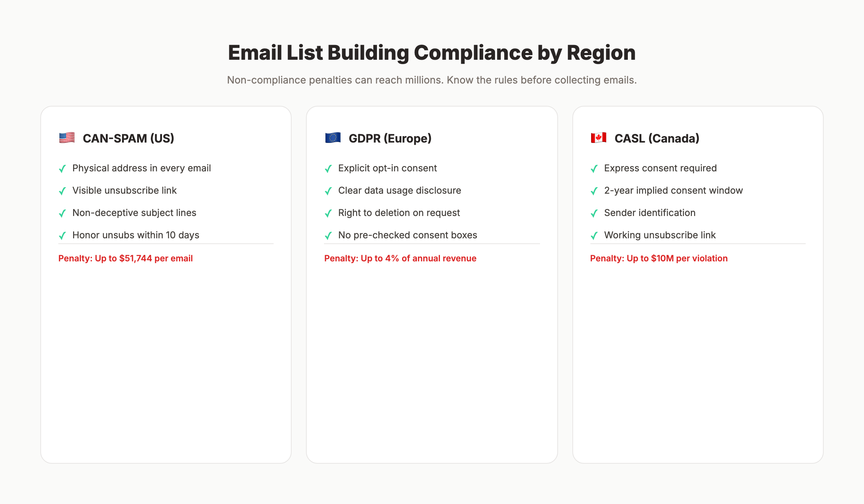Click the checkmark beside 'Physical address in every email'

[x=63, y=169]
